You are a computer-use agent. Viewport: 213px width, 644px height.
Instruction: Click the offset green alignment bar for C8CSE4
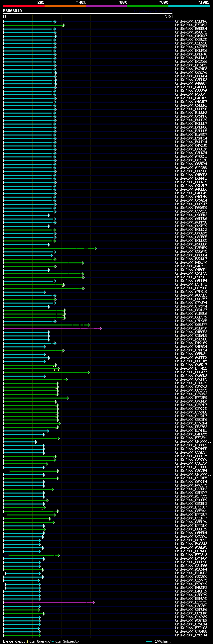click(x=34, y=471)
